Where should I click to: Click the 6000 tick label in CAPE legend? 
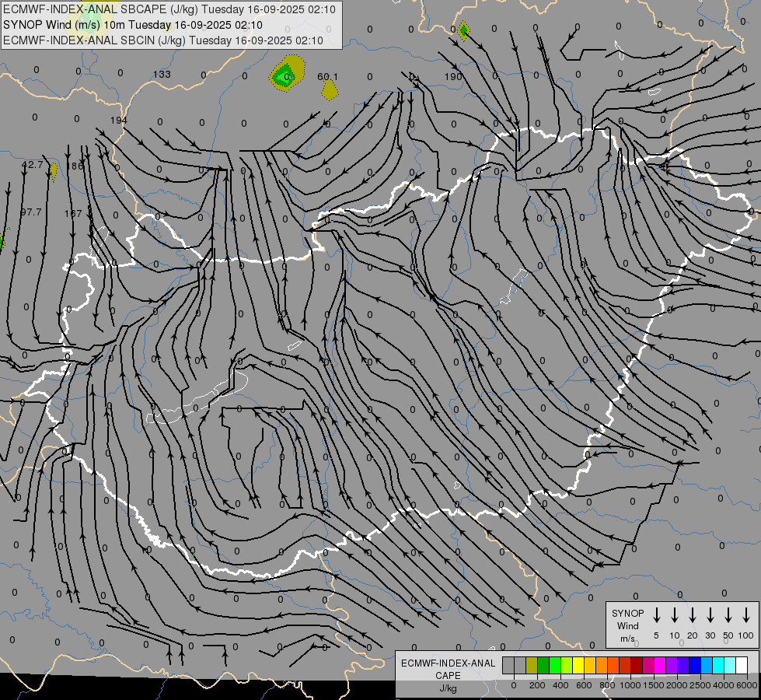746,685
